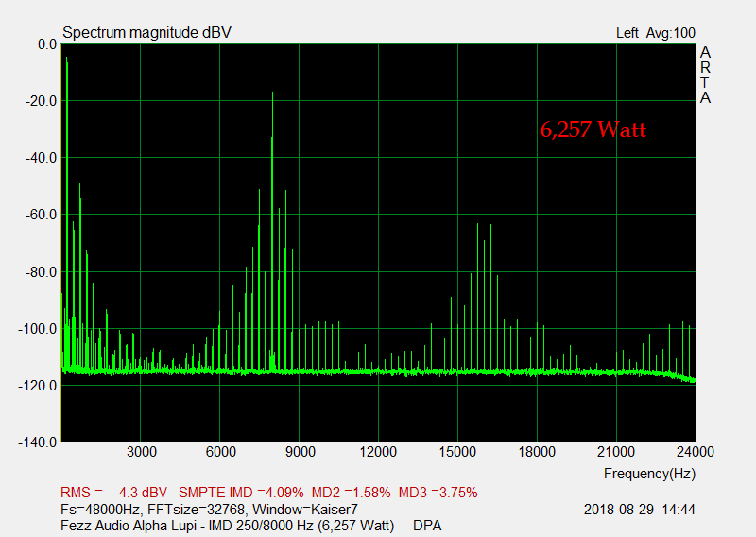Click the red '6,257 Watt' annotation
The width and height of the screenshot is (756, 537).
593,130
